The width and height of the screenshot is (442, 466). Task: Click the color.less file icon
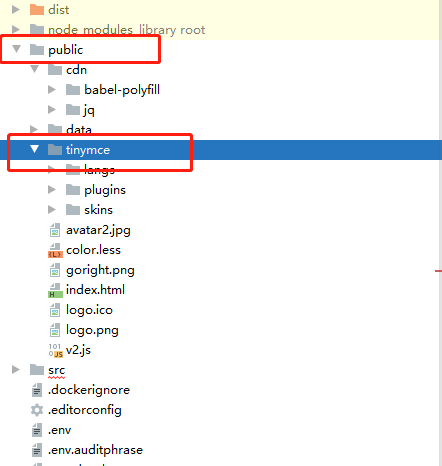55,250
